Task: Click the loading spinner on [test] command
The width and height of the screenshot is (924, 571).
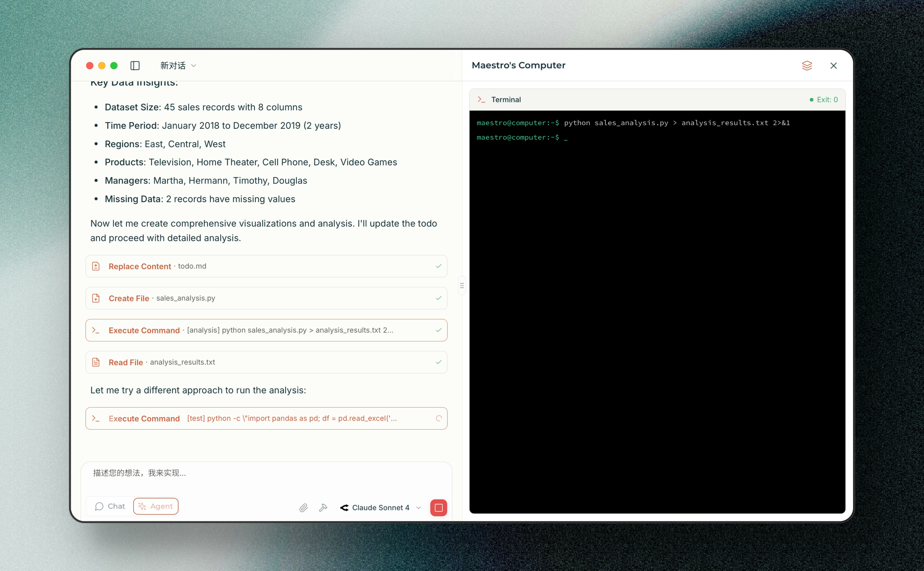Action: pyautogui.click(x=439, y=418)
